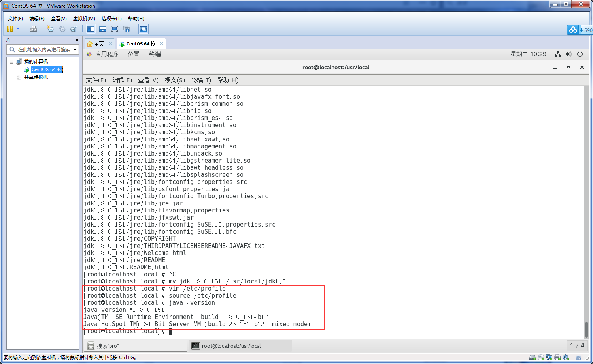Select 我的计算机 in the library tree
This screenshot has height=364, width=593.
pyautogui.click(x=36, y=62)
